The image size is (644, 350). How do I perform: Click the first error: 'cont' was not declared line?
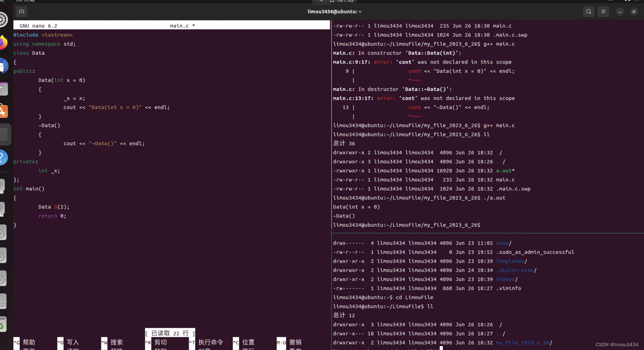pos(422,62)
